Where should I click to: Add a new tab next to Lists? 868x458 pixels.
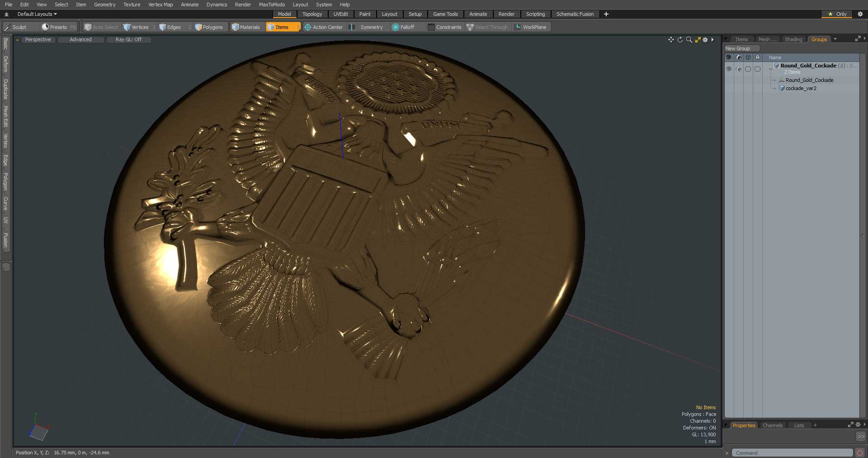pyautogui.click(x=815, y=425)
